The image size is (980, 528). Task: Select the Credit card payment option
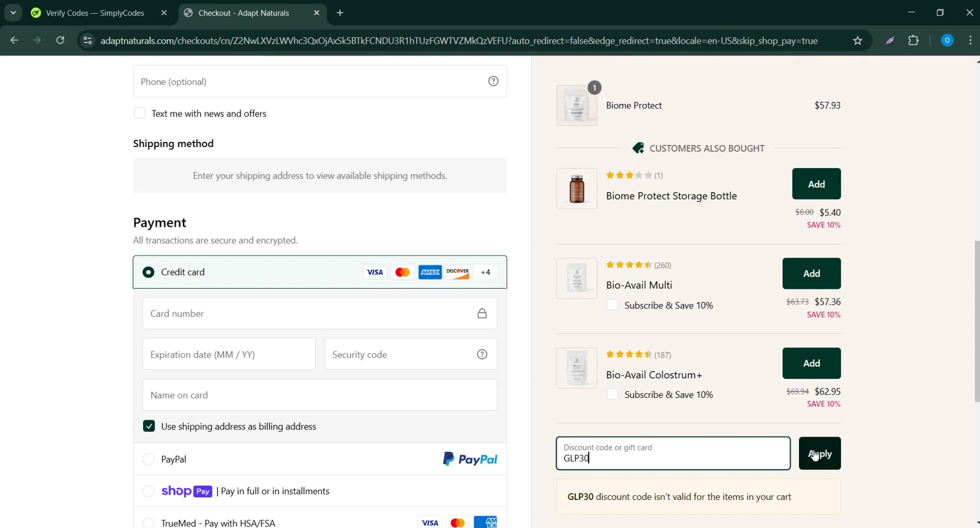pyautogui.click(x=148, y=272)
